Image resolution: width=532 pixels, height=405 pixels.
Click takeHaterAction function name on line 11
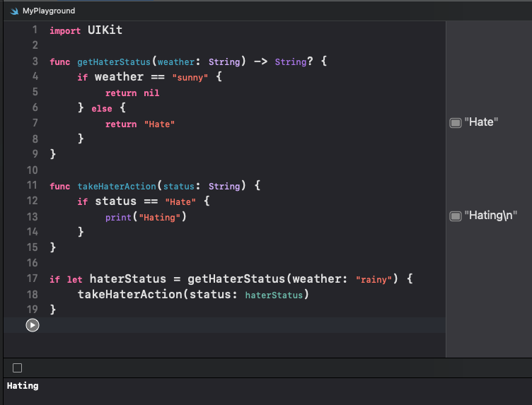tap(117, 187)
